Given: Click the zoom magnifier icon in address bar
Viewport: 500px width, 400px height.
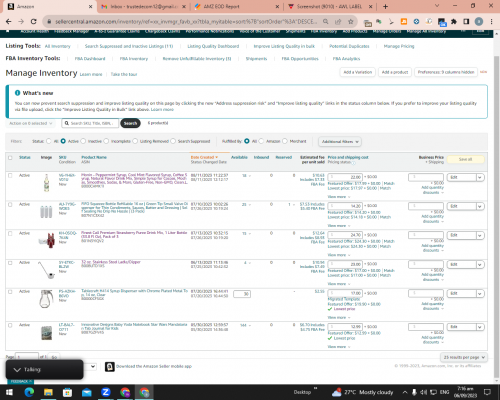Looking at the screenshot, I should click(x=325, y=21).
